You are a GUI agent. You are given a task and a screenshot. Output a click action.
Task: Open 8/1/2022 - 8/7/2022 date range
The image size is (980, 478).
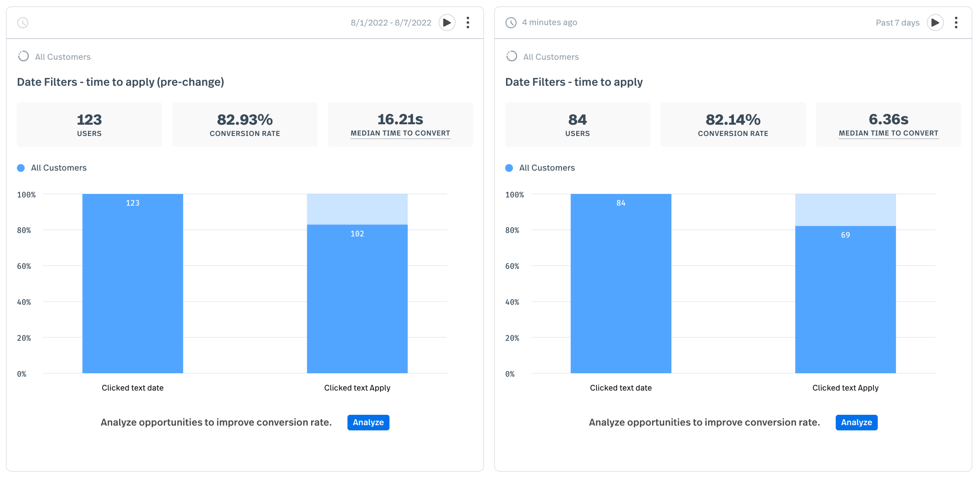click(x=391, y=23)
